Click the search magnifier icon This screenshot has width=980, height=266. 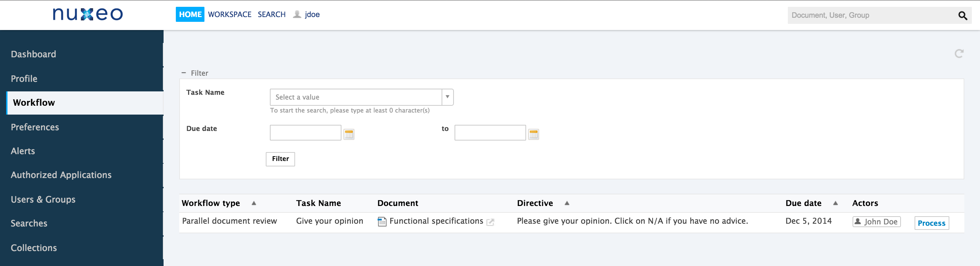tap(962, 16)
